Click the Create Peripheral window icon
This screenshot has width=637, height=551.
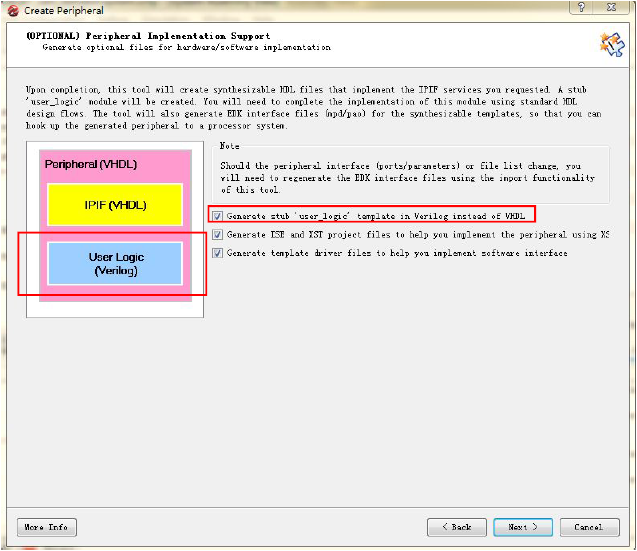click(x=13, y=10)
